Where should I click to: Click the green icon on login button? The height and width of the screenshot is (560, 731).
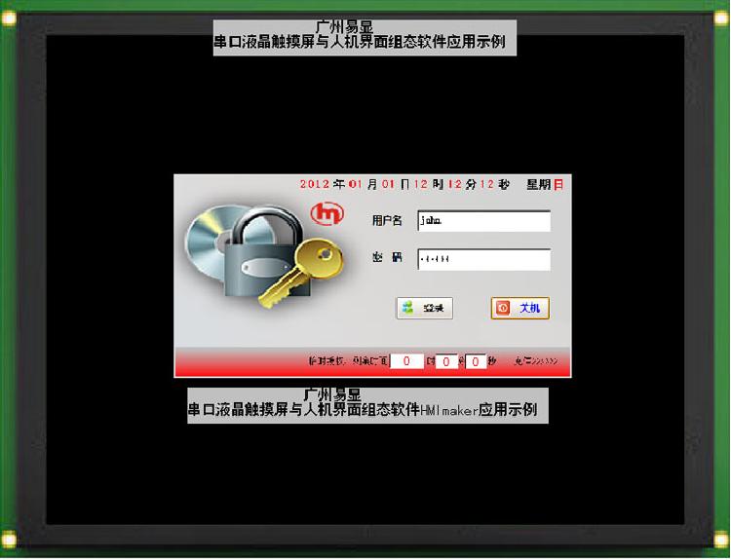coord(408,308)
